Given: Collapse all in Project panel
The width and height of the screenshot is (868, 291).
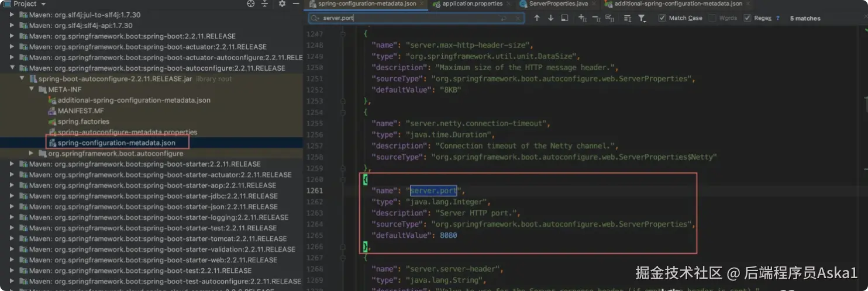Looking at the screenshot, I should [x=266, y=4].
